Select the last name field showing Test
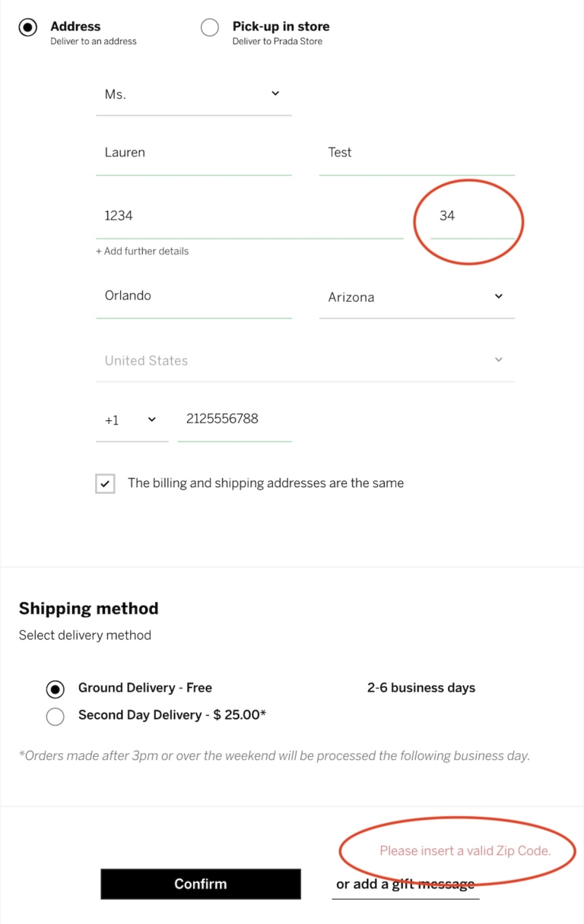Image resolution: width=584 pixels, height=924 pixels. click(x=417, y=153)
